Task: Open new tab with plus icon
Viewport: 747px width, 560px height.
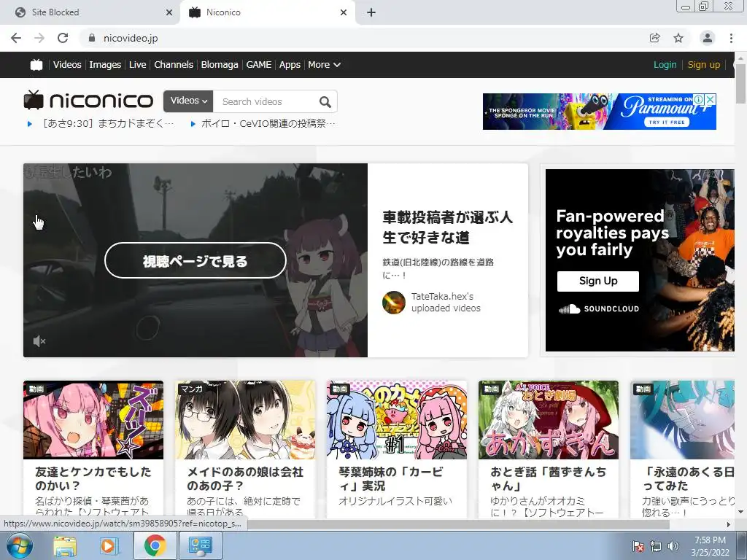Action: click(371, 12)
